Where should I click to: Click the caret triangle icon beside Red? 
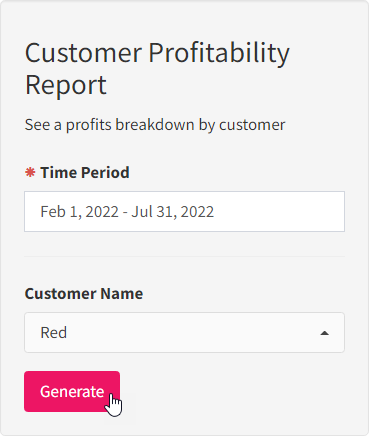click(324, 333)
